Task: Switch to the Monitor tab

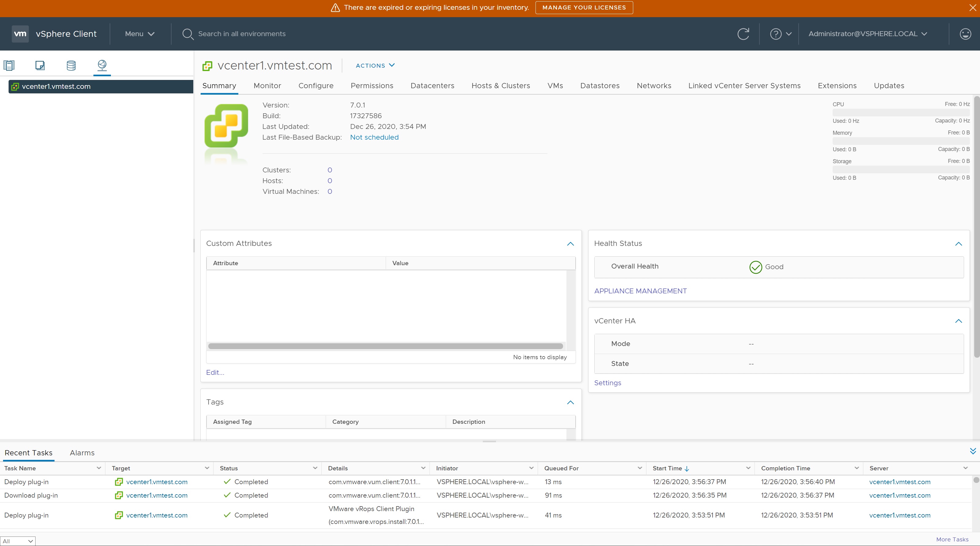Action: (267, 86)
